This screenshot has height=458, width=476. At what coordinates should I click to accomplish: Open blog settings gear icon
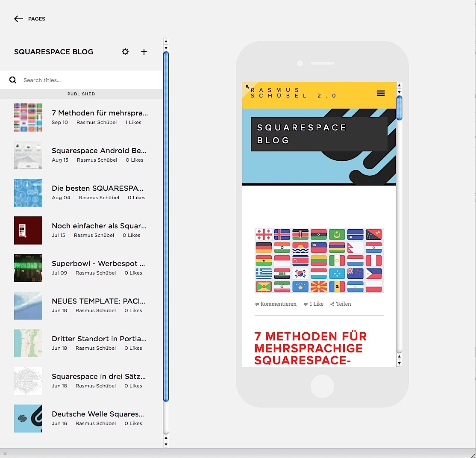click(125, 52)
